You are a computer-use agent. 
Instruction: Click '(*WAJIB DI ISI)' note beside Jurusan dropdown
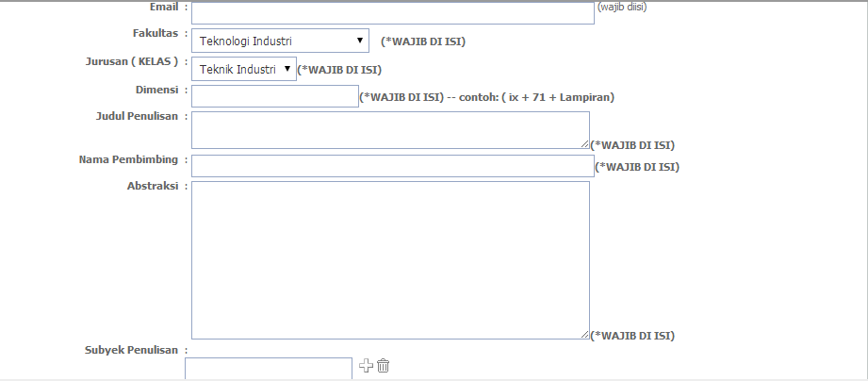click(x=339, y=70)
